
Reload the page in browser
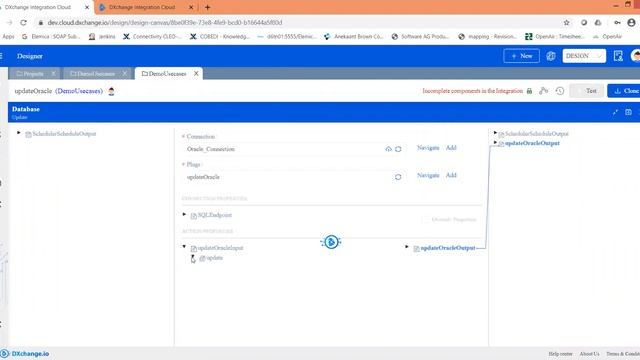pyautogui.click(x=23, y=23)
